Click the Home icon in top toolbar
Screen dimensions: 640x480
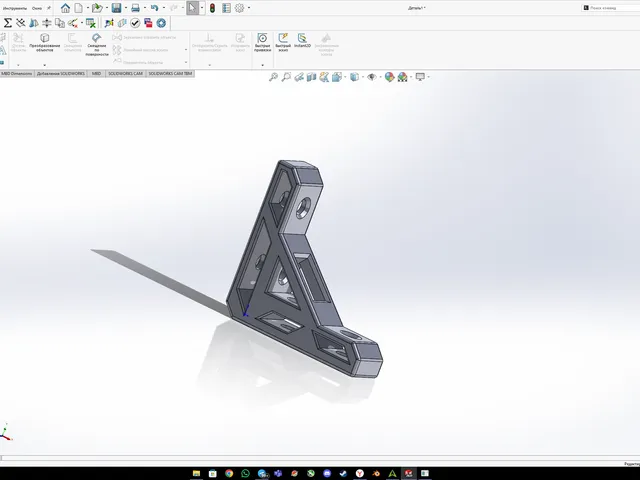(65, 8)
